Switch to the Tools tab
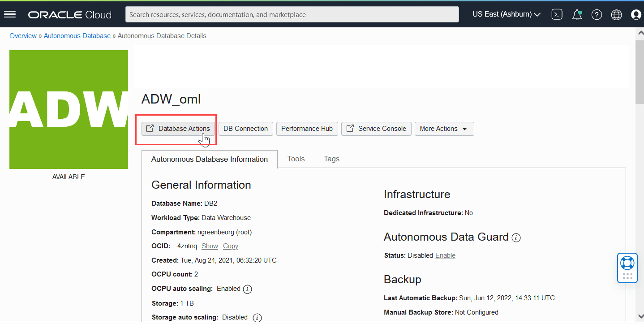 pyautogui.click(x=296, y=159)
